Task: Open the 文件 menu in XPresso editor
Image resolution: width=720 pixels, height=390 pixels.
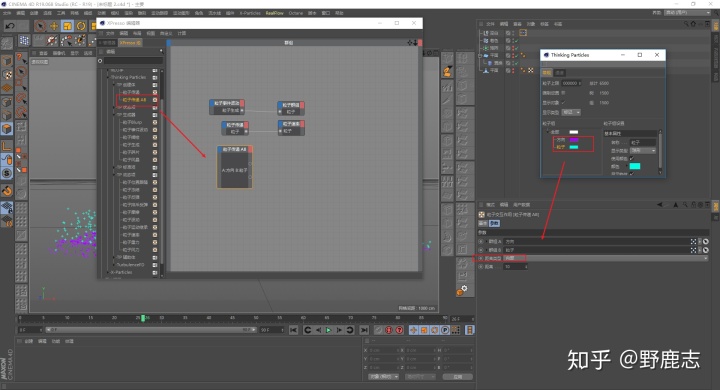Action: [x=110, y=34]
